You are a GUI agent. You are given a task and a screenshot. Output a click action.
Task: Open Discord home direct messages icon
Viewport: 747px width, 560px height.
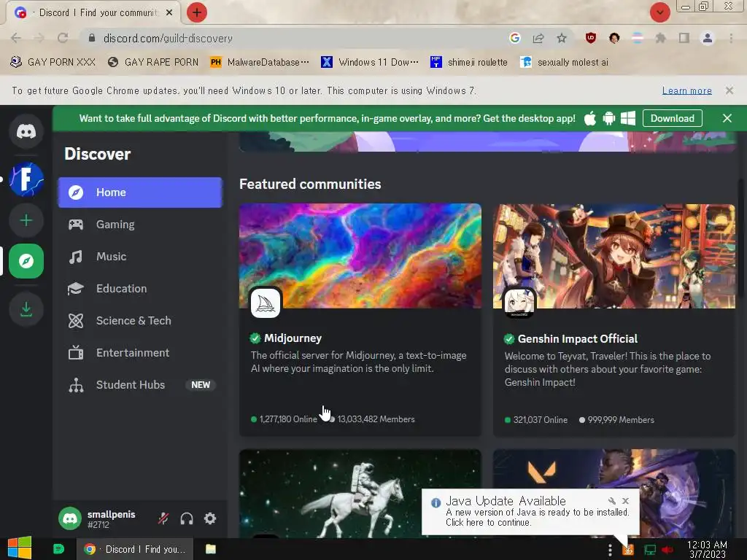pyautogui.click(x=26, y=131)
